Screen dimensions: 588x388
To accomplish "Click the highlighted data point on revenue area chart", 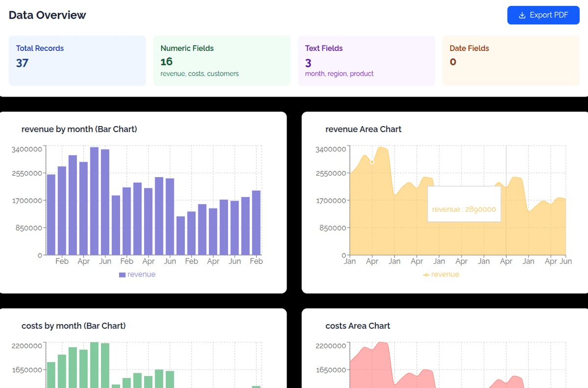I will [372, 162].
